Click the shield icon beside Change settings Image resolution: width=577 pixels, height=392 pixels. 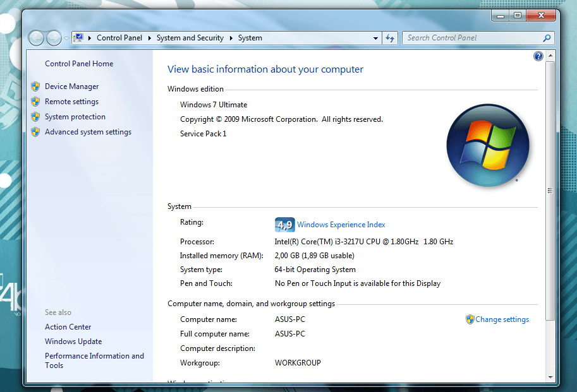470,319
